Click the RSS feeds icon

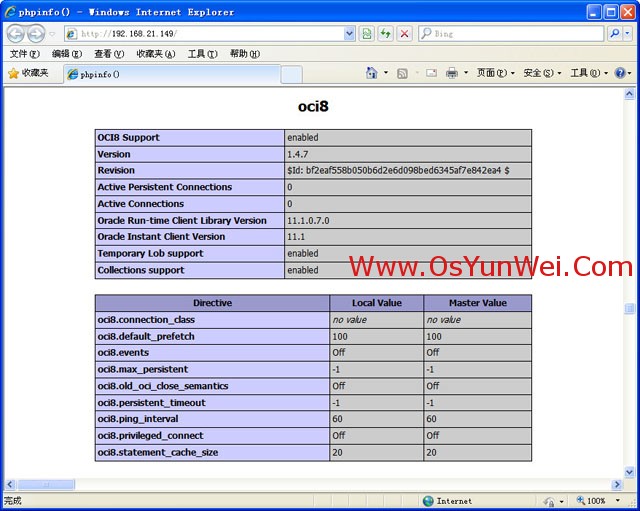[402, 73]
